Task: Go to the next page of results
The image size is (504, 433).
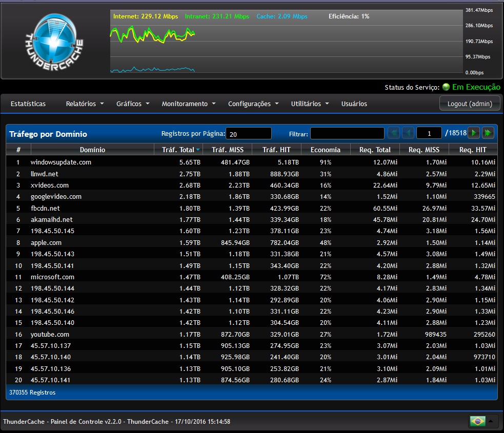Action: (x=474, y=133)
